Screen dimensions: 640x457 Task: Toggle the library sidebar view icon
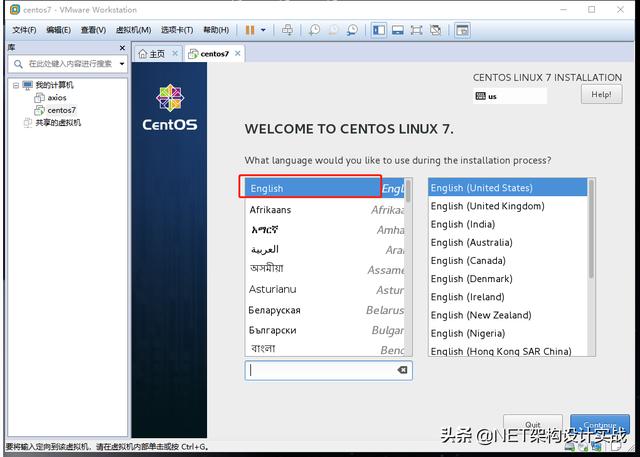pyautogui.click(x=379, y=30)
